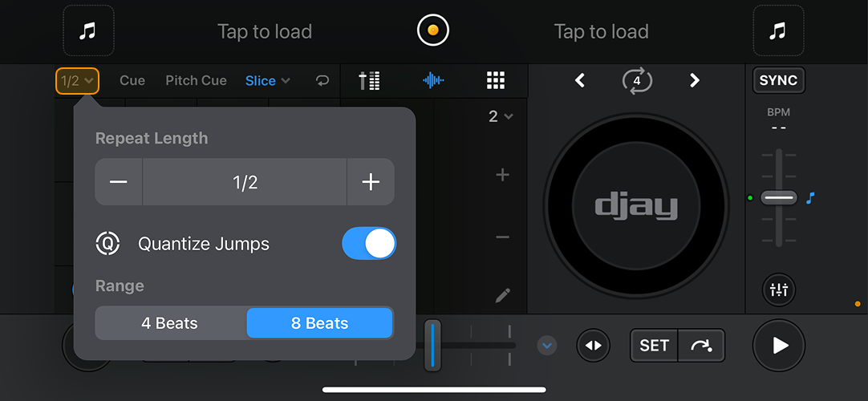
Task: Show the mixer EQ view icon
Action: tap(369, 80)
